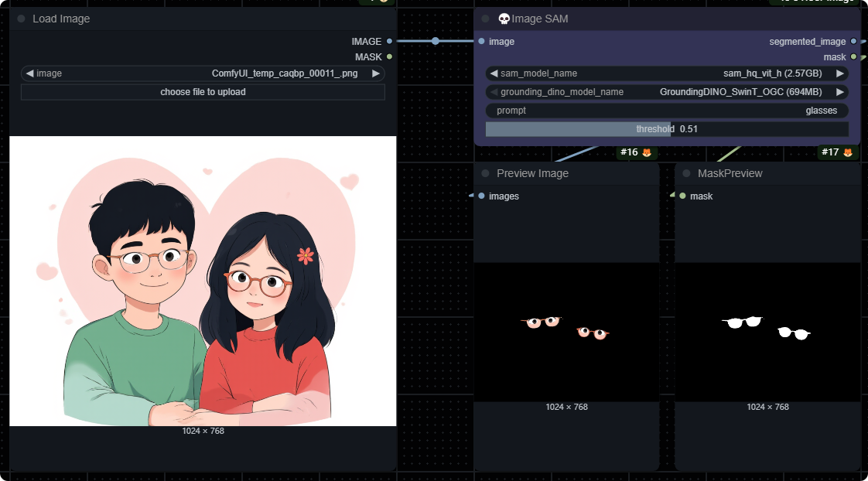Collapse the MaskPreview node via its dot
868x481 pixels.
coord(686,173)
